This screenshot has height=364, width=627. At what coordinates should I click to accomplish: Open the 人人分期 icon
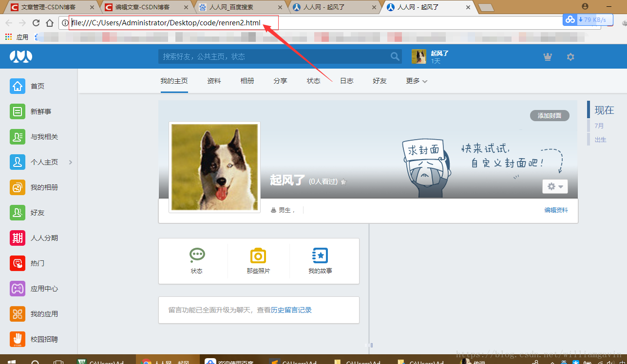tap(18, 238)
